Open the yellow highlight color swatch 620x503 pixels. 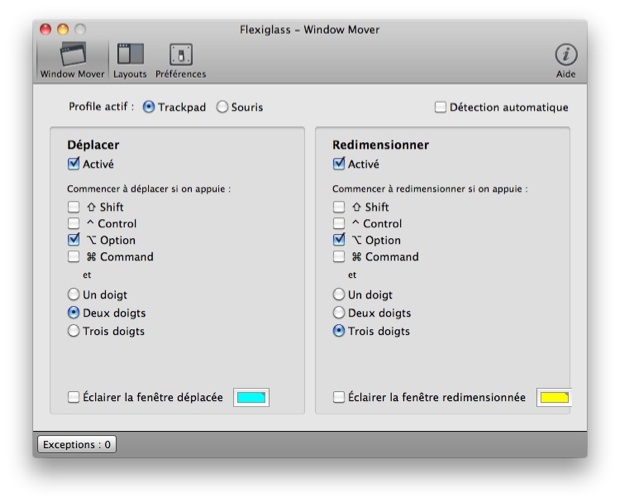coord(554,397)
